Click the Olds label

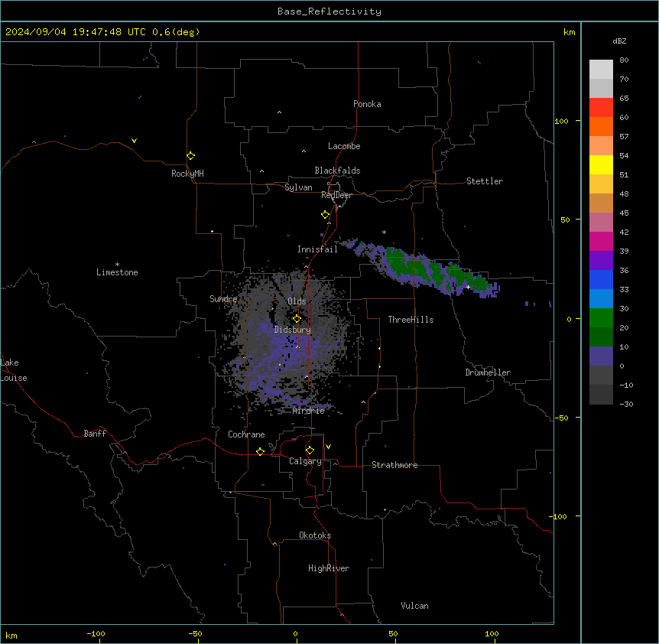pyautogui.click(x=297, y=301)
